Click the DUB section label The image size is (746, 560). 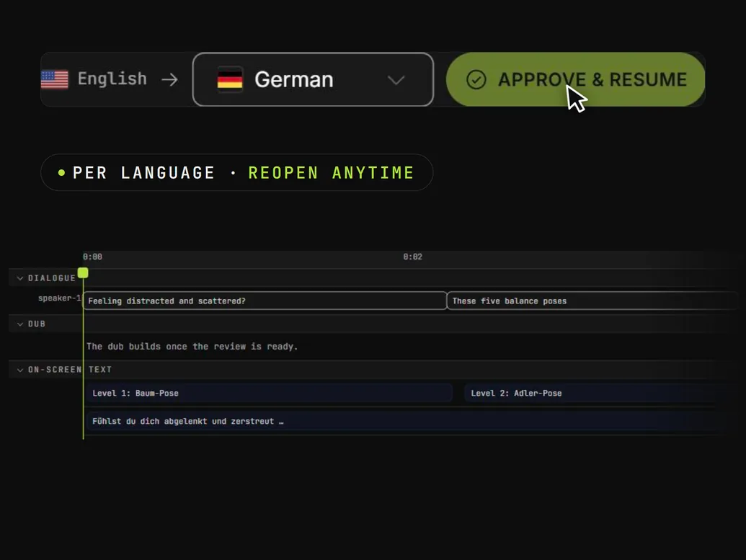[x=37, y=324]
